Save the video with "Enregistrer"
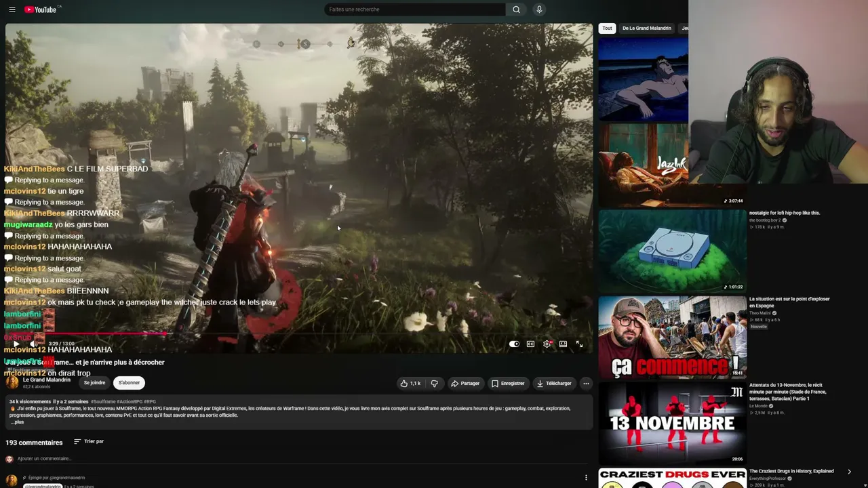This screenshot has width=868, height=488. [x=508, y=384]
